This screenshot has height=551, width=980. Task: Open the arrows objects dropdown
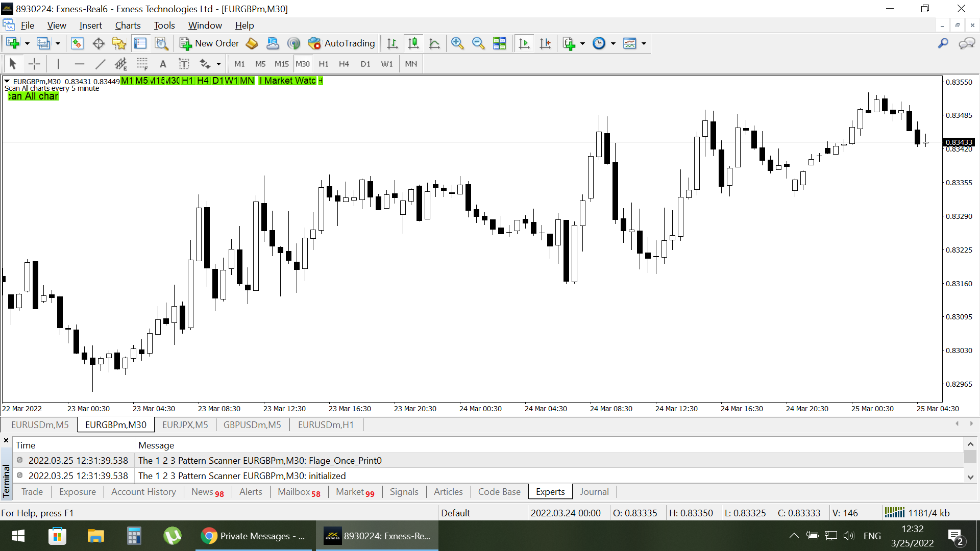click(x=218, y=64)
